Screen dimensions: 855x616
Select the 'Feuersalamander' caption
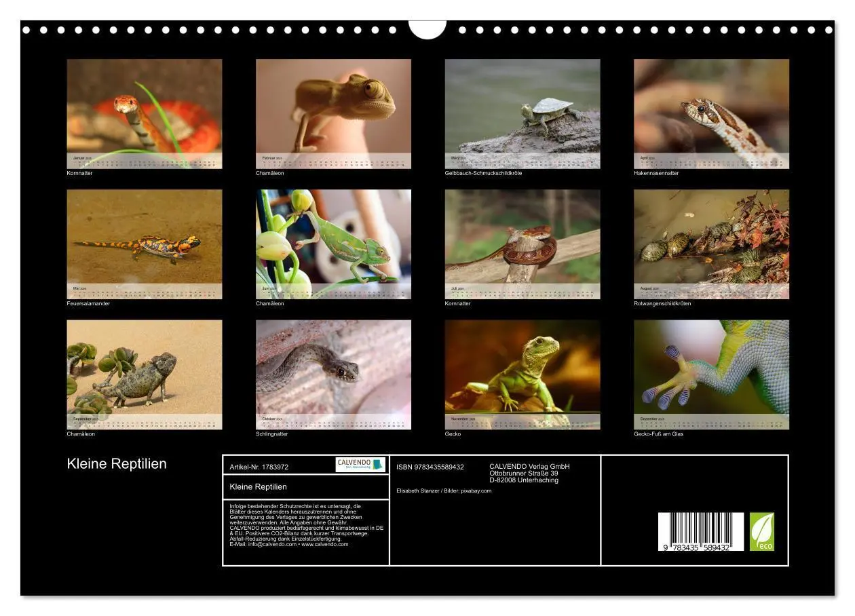[88, 303]
